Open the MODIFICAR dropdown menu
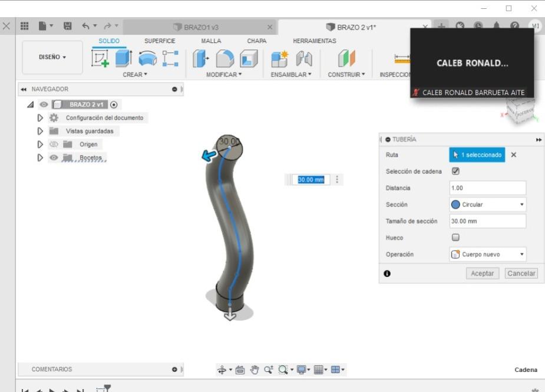545x392 pixels. [x=224, y=74]
